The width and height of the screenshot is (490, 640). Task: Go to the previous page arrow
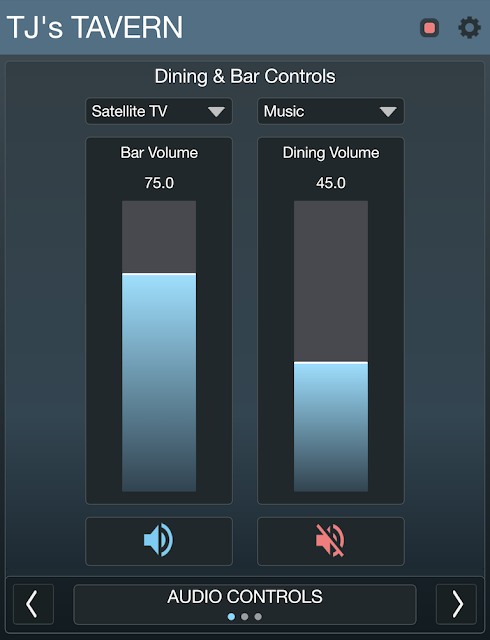coord(33,604)
